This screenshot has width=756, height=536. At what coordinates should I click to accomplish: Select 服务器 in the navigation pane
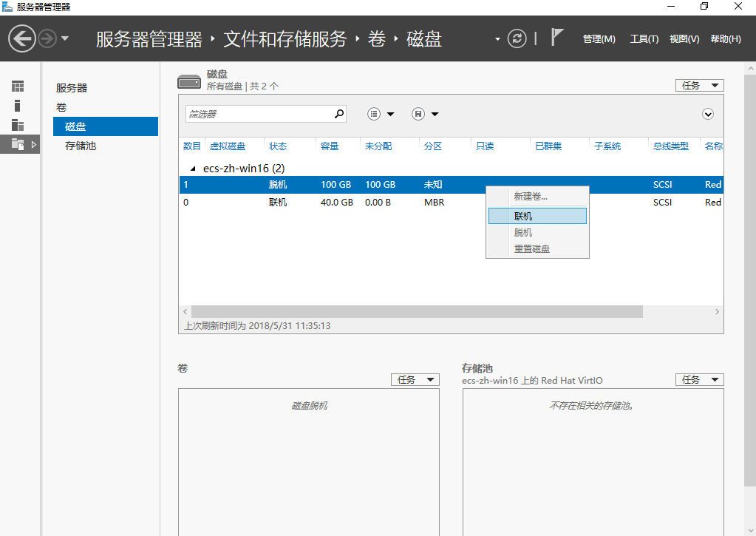72,88
